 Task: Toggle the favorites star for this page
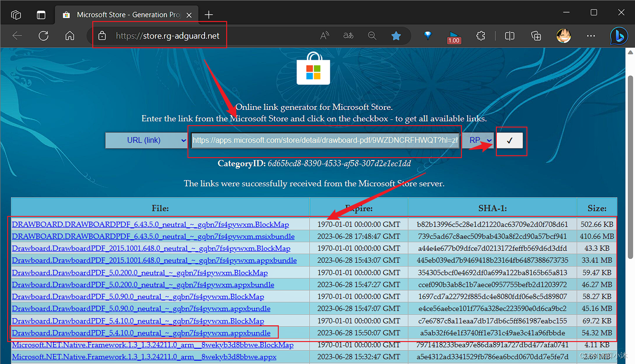pos(396,36)
